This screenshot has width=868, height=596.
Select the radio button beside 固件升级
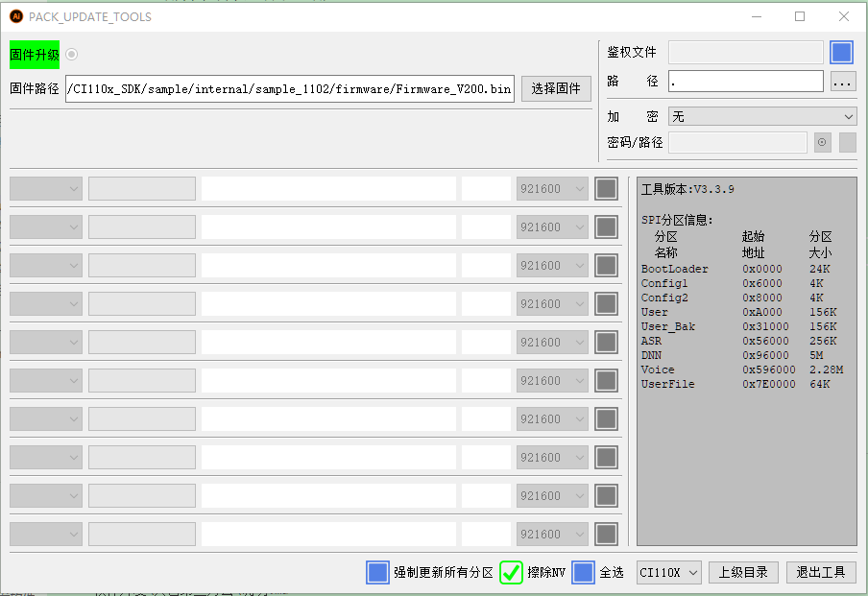(71, 55)
